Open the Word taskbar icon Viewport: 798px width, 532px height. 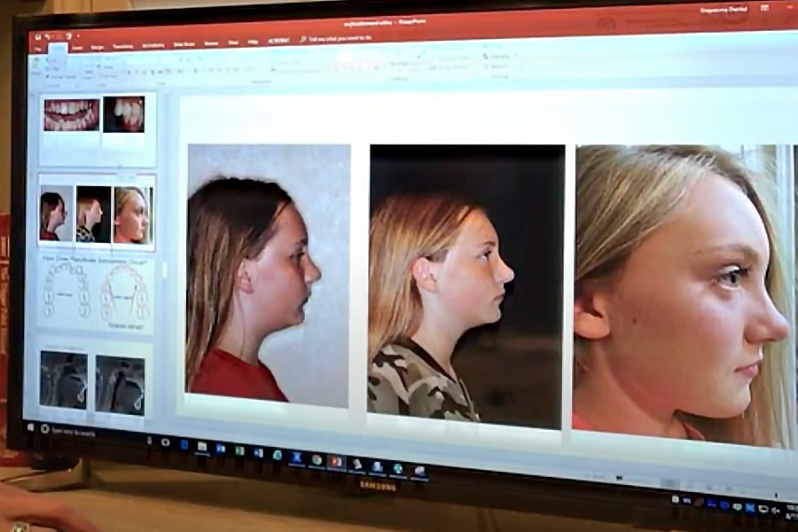[x=259, y=452]
